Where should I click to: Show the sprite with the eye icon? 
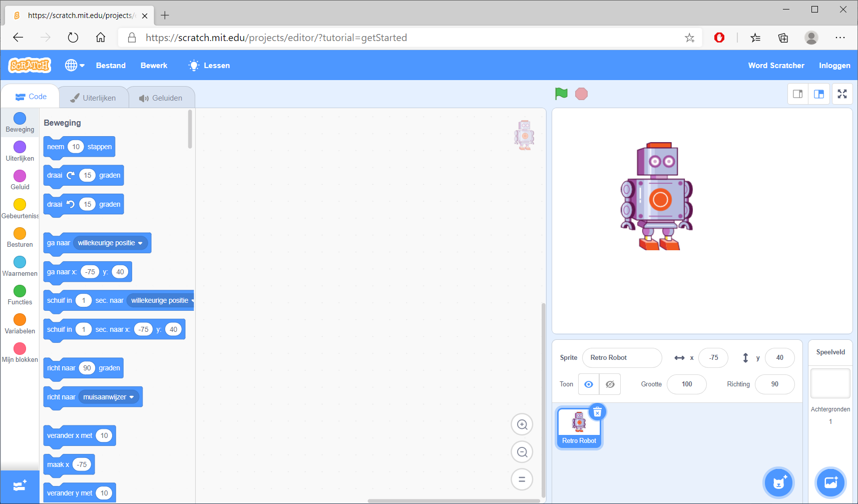589,384
